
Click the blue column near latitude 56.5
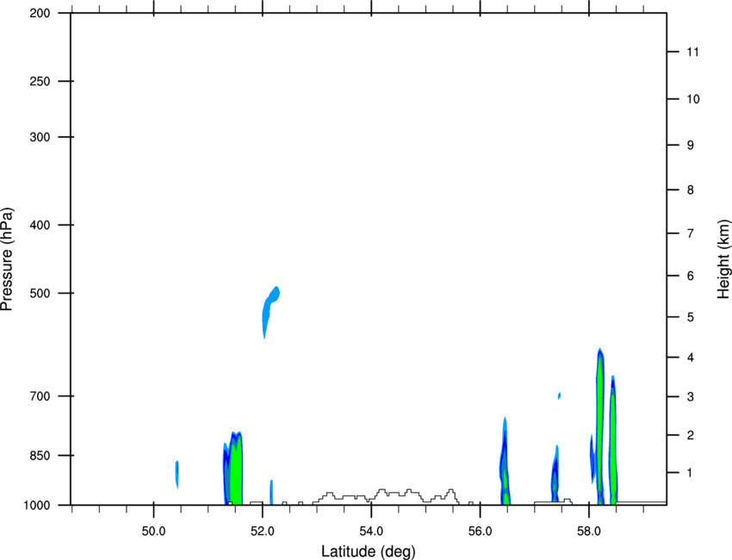[x=505, y=463]
